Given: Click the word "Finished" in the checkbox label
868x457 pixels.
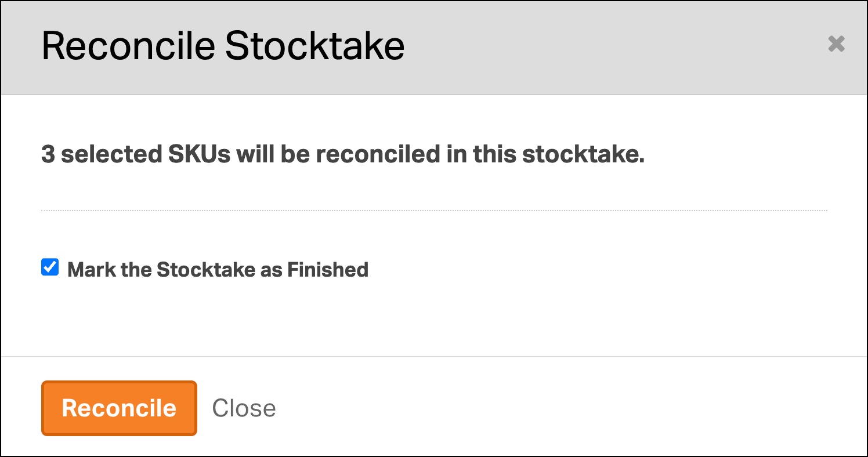Looking at the screenshot, I should tap(328, 270).
